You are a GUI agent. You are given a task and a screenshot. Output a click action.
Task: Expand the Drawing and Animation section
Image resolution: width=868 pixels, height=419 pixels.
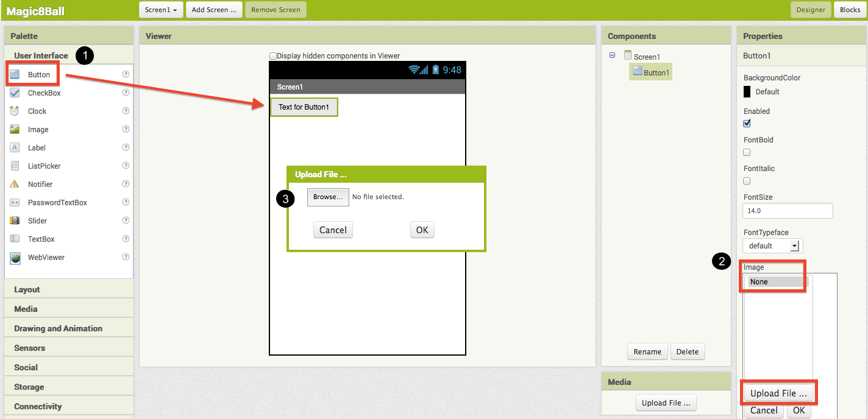[69, 328]
